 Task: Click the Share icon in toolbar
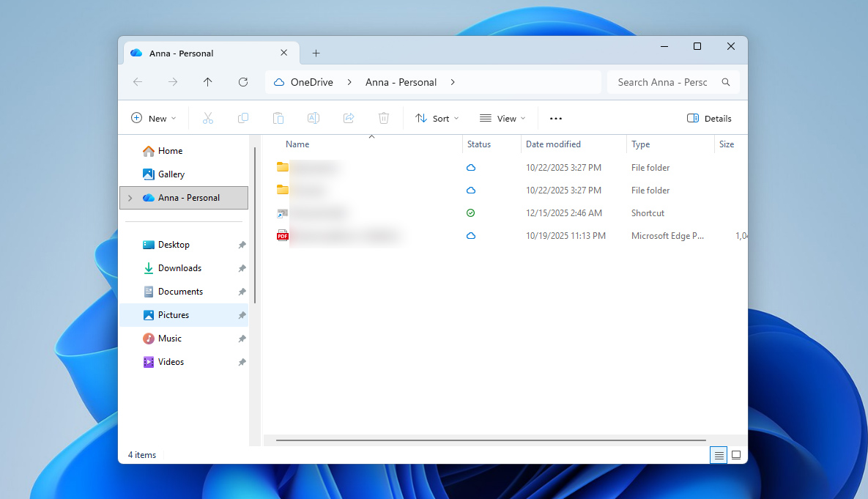(x=349, y=118)
